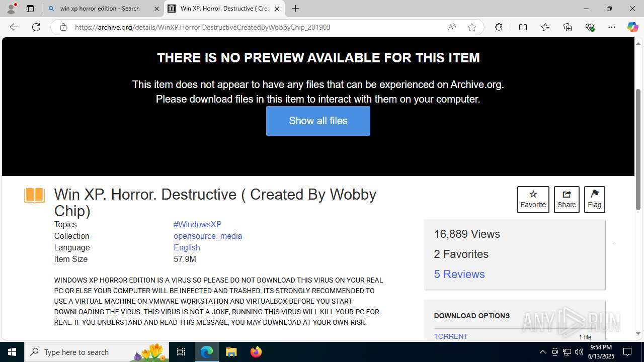The width and height of the screenshot is (644, 362).
Task: Open Settings and more menu
Action: click(612, 27)
